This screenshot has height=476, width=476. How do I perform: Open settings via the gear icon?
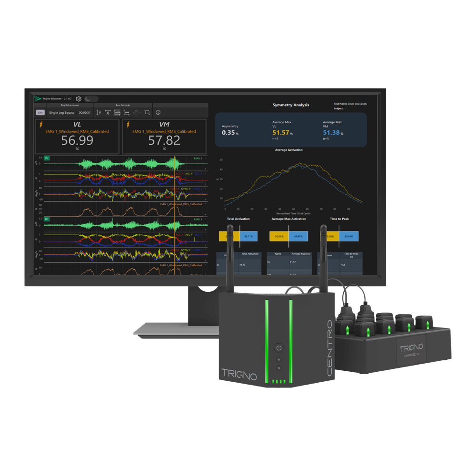(79, 99)
